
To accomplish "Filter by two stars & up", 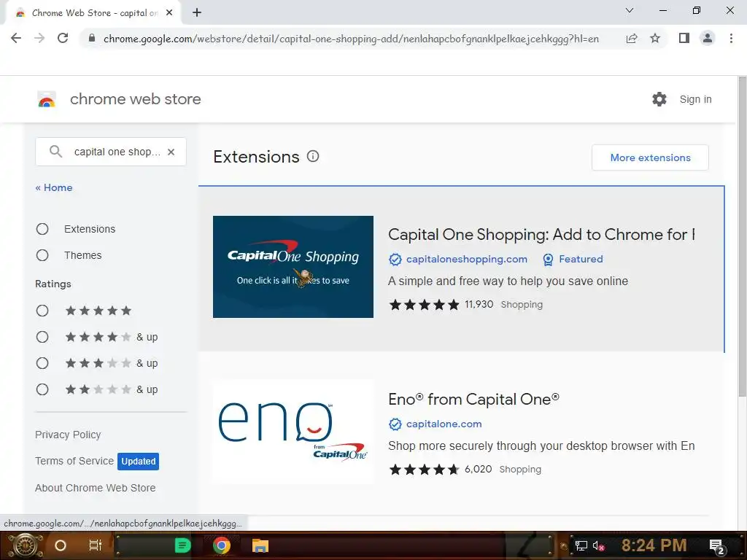I will pos(42,389).
